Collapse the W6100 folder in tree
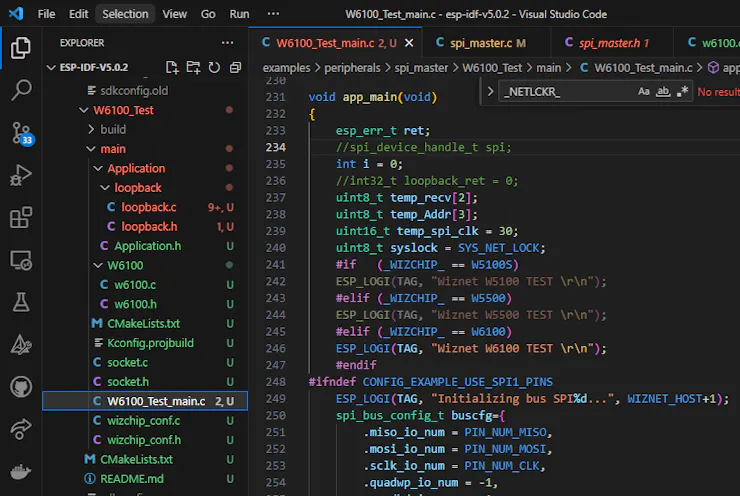 [x=98, y=265]
